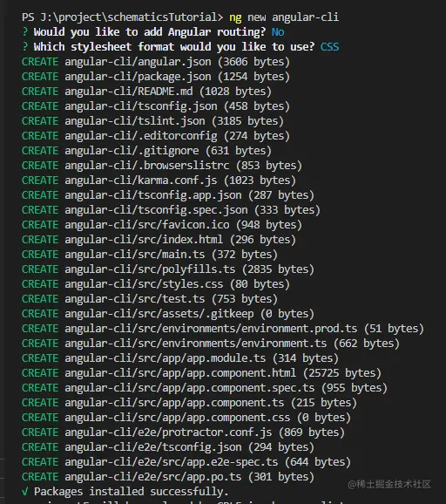The width and height of the screenshot is (446, 504).
Task: Click the app.component.ts (215 bytes) line
Action: (x=189, y=402)
